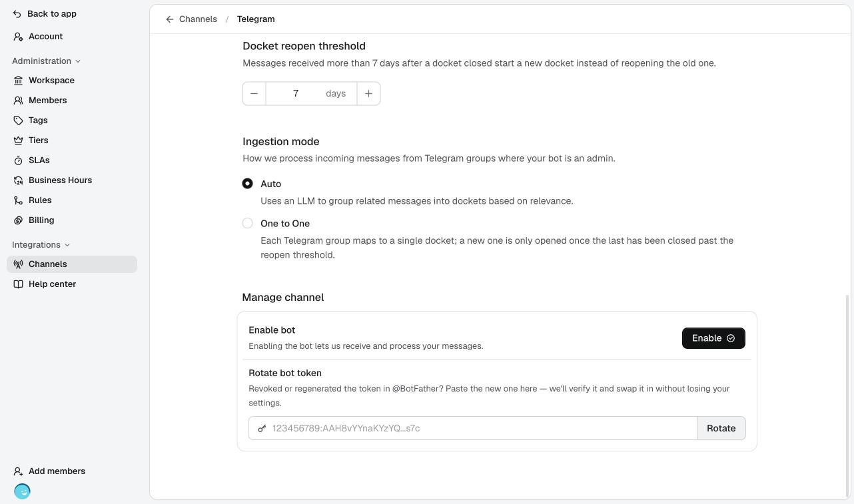
Task: Go to the Business Hours page
Action: point(72,180)
